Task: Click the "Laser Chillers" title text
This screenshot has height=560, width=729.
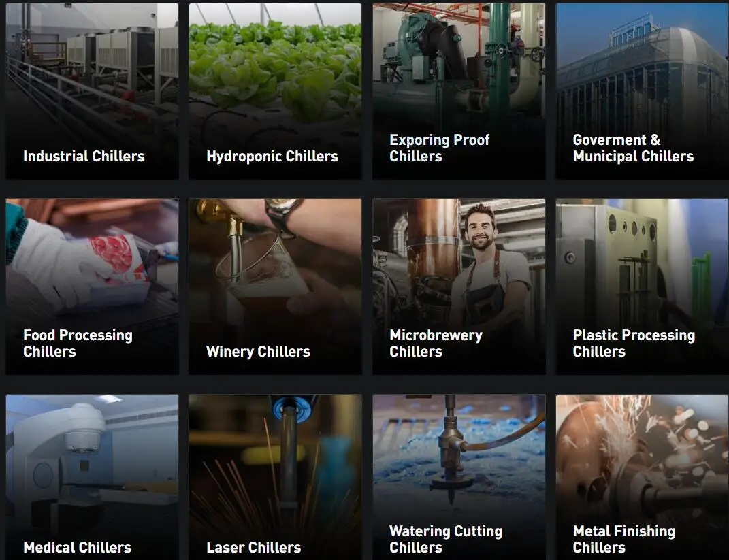Action: point(254,548)
